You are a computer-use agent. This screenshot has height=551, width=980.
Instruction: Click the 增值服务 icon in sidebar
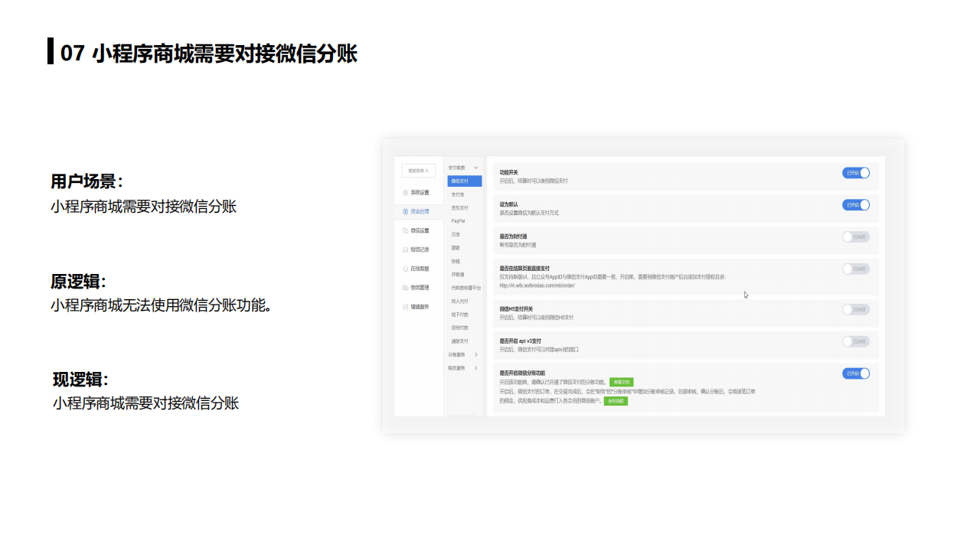click(x=406, y=307)
